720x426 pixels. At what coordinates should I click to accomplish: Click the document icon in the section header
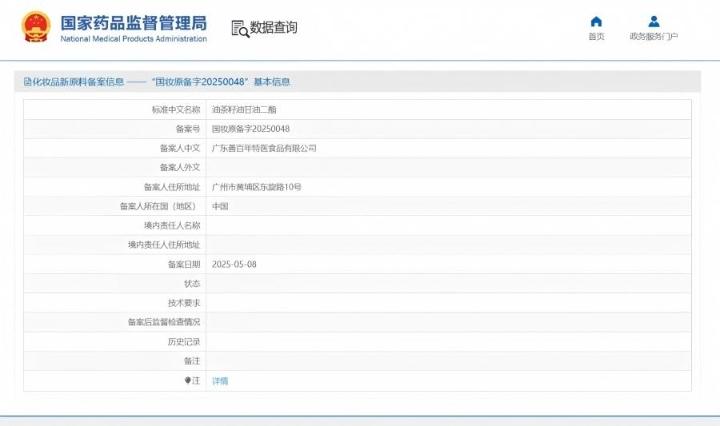[28, 82]
